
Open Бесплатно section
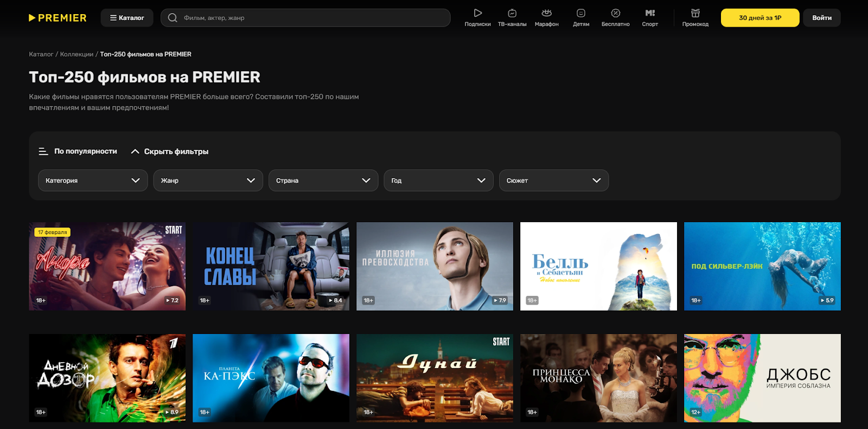pyautogui.click(x=616, y=17)
